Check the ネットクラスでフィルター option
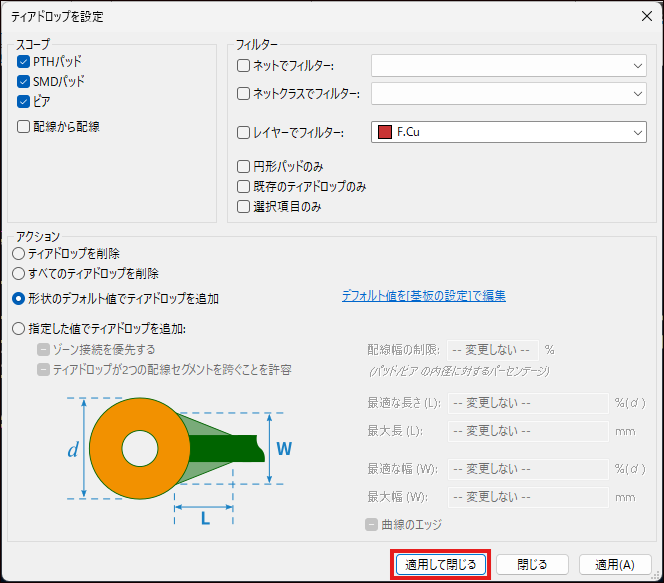This screenshot has height=583, width=664. 244,94
